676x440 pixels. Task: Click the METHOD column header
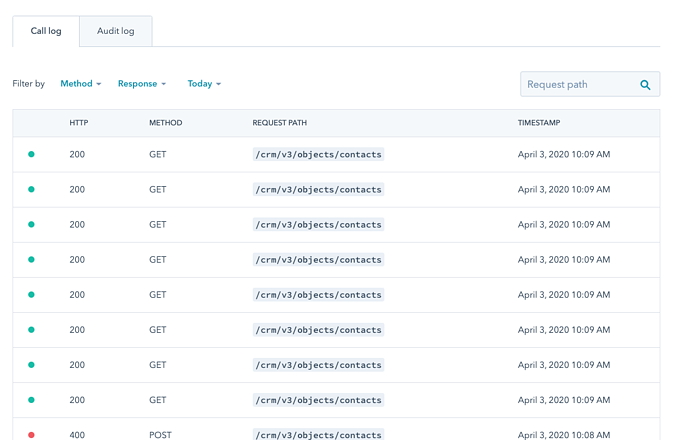tap(165, 123)
